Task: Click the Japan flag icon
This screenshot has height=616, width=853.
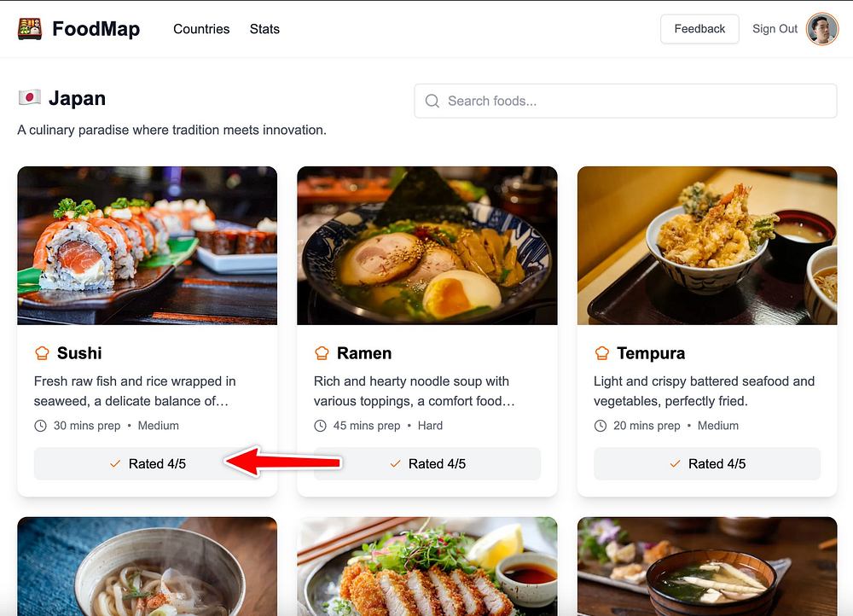Action: tap(29, 98)
